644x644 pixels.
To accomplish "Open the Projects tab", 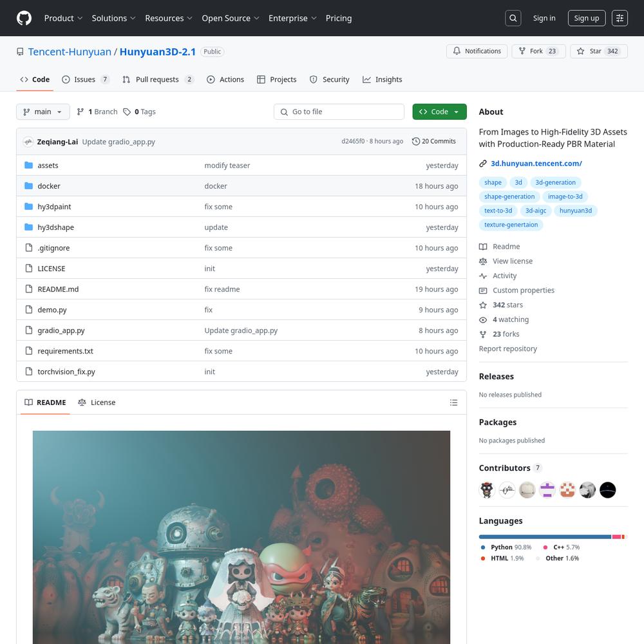I will 276,80.
